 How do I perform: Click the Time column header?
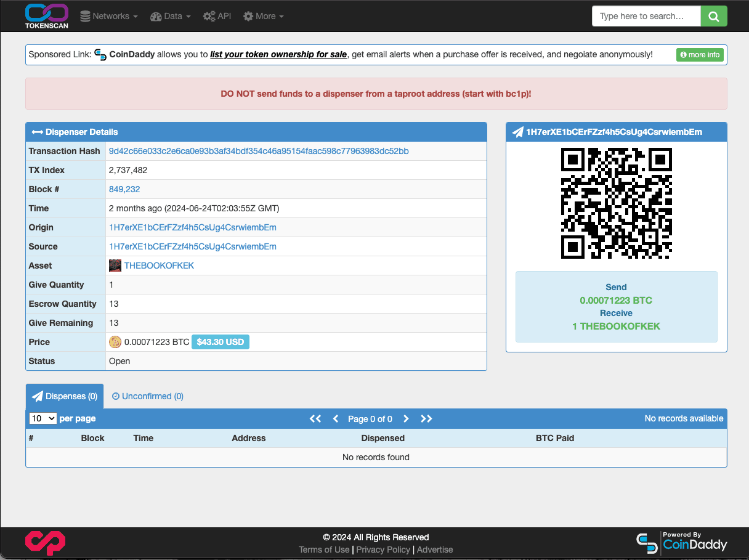point(144,438)
